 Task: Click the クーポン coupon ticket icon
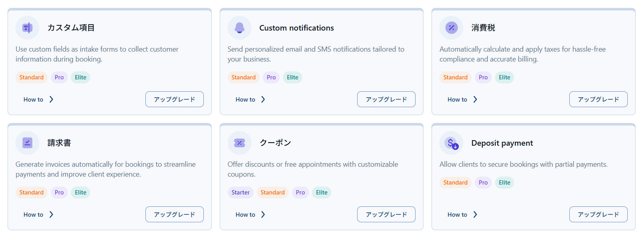(240, 143)
